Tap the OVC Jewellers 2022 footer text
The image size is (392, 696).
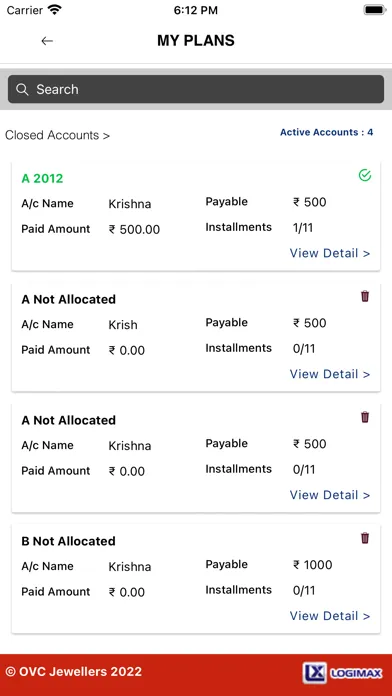pos(73,672)
